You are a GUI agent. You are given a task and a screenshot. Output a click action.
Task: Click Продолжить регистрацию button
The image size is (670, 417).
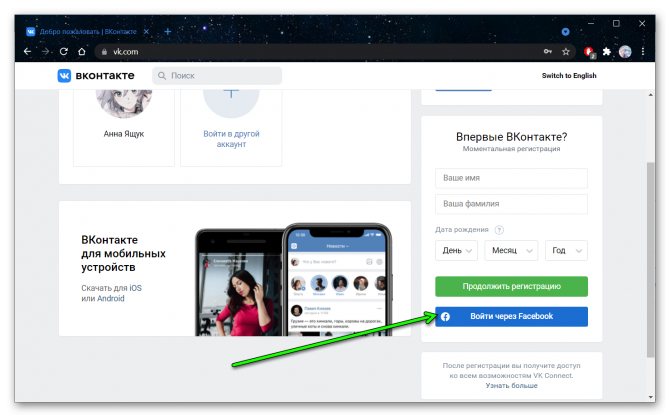coord(511,286)
